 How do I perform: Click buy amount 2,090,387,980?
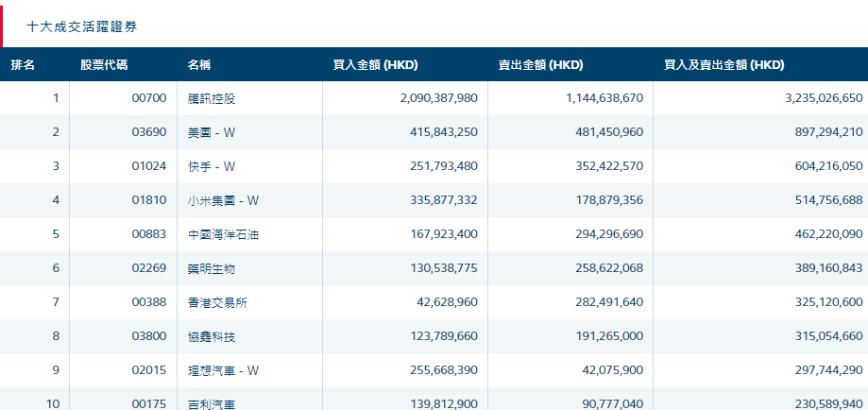coord(438,98)
